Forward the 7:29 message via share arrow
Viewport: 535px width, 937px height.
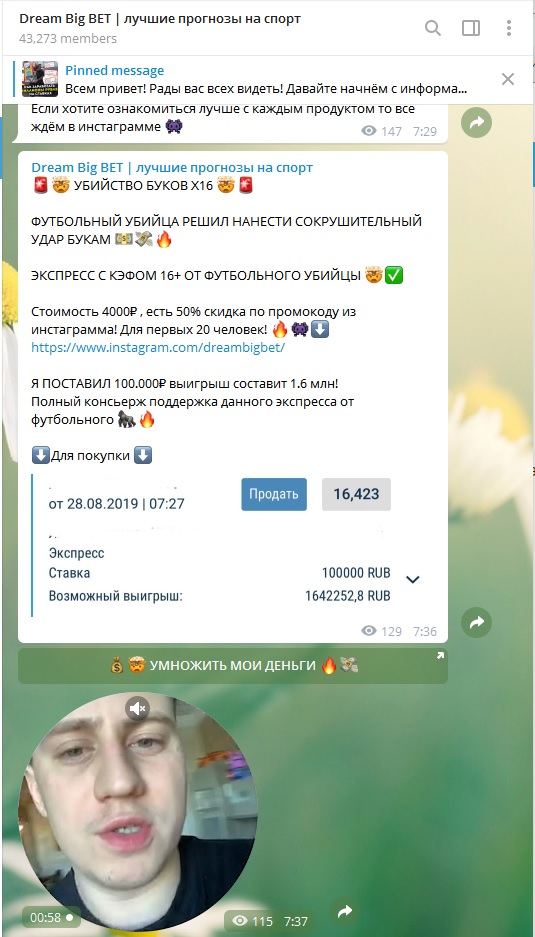pos(476,123)
